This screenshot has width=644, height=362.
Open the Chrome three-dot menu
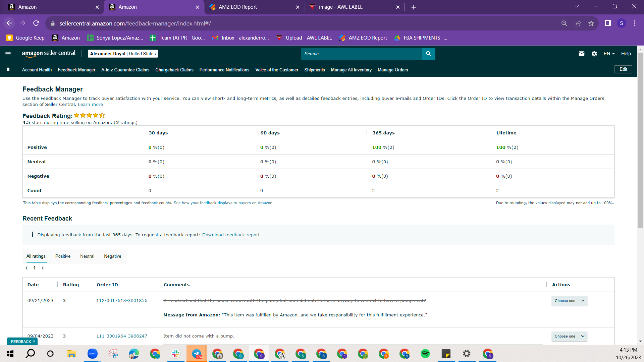pos(635,23)
